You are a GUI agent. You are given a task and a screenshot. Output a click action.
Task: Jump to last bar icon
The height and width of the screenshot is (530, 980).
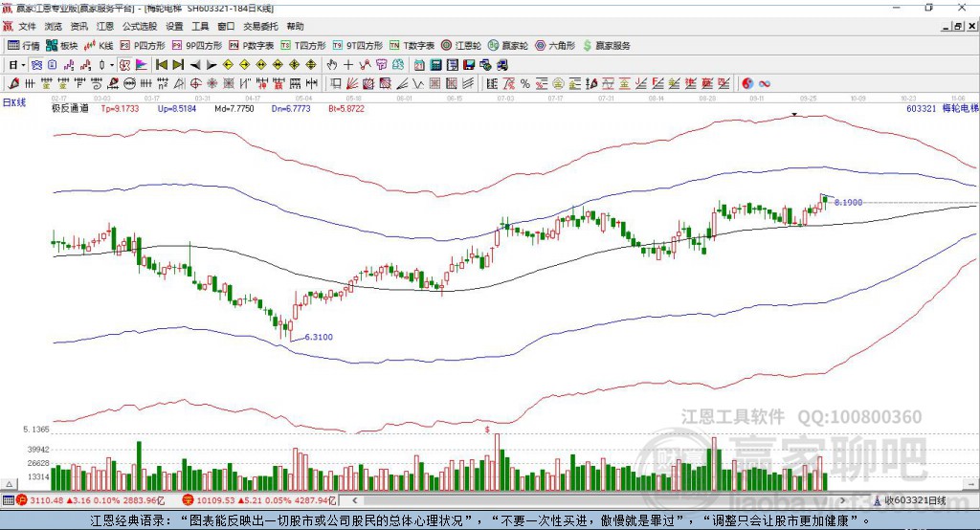pos(178,65)
